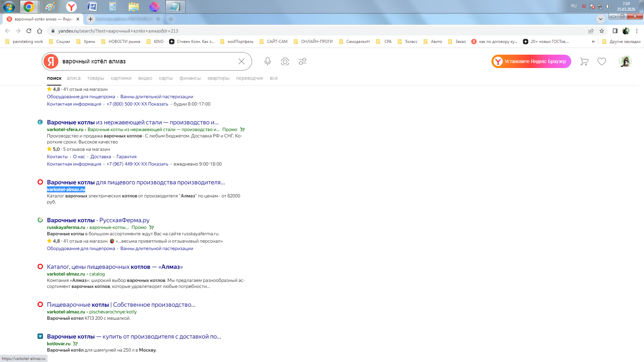This screenshot has width=644, height=362.
Task: Bookmark this page with star icon
Action: [x=602, y=31]
